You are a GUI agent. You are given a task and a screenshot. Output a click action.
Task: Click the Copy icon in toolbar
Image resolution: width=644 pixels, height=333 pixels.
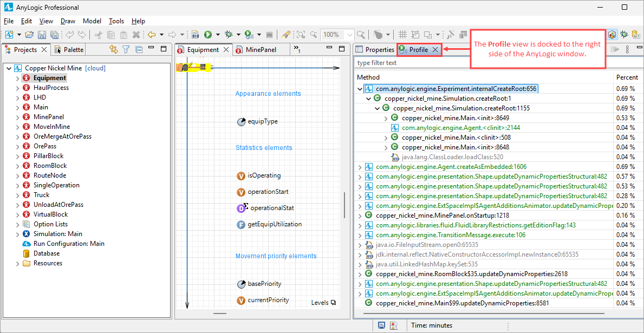(x=111, y=35)
